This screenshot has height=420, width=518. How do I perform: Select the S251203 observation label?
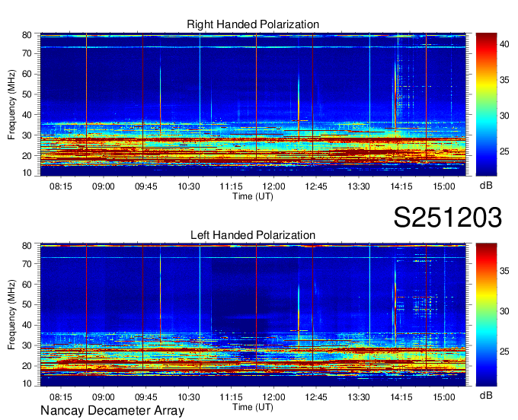click(x=447, y=218)
